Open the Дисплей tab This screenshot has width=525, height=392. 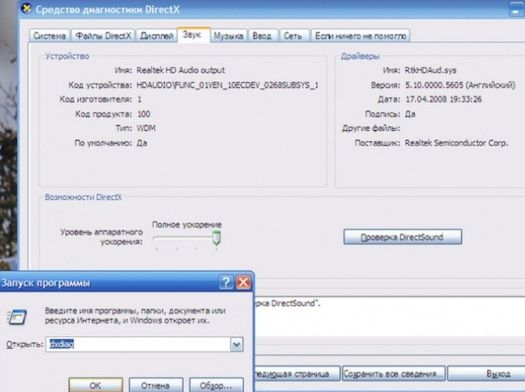(x=156, y=36)
